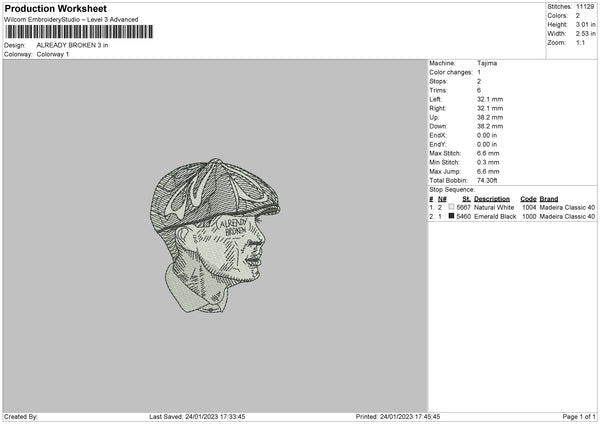The height and width of the screenshot is (424, 600).
Task: Click the Wilcom EmbroideryStudio Level 3 Advanced text
Action: point(71,20)
